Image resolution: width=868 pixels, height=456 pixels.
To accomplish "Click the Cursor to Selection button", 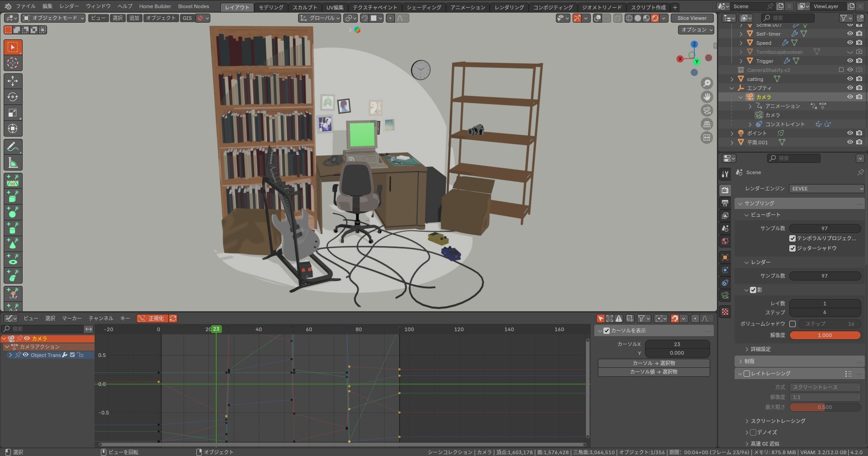I will pyautogui.click(x=654, y=363).
